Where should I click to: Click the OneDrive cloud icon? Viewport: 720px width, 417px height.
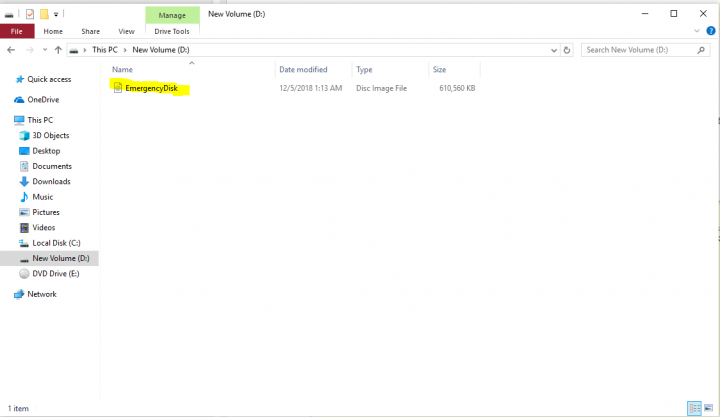[x=19, y=100]
